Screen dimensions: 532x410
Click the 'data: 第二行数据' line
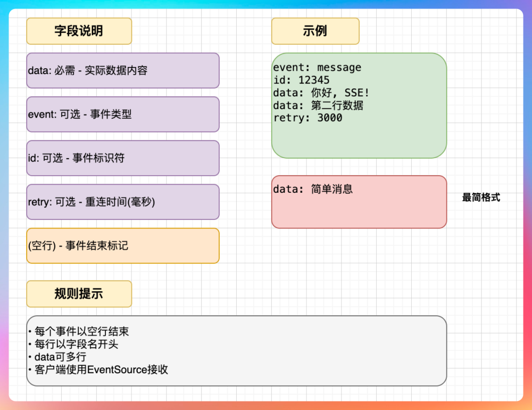(318, 105)
